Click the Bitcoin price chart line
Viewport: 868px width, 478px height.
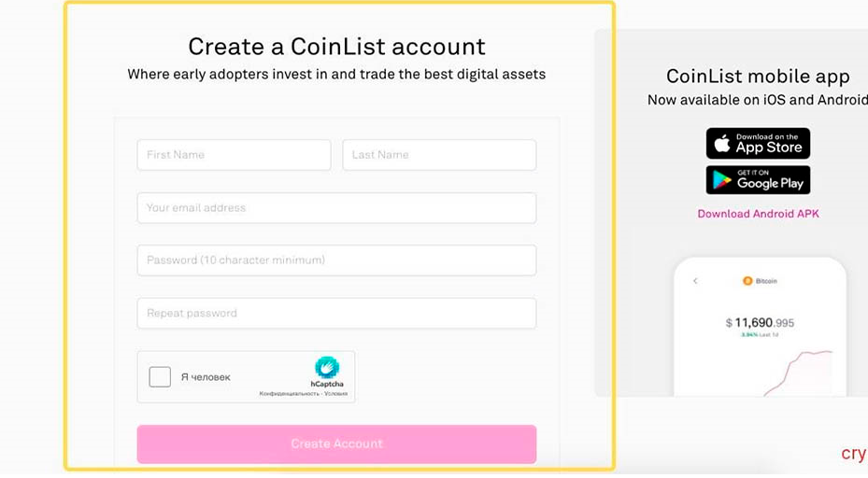798,373
